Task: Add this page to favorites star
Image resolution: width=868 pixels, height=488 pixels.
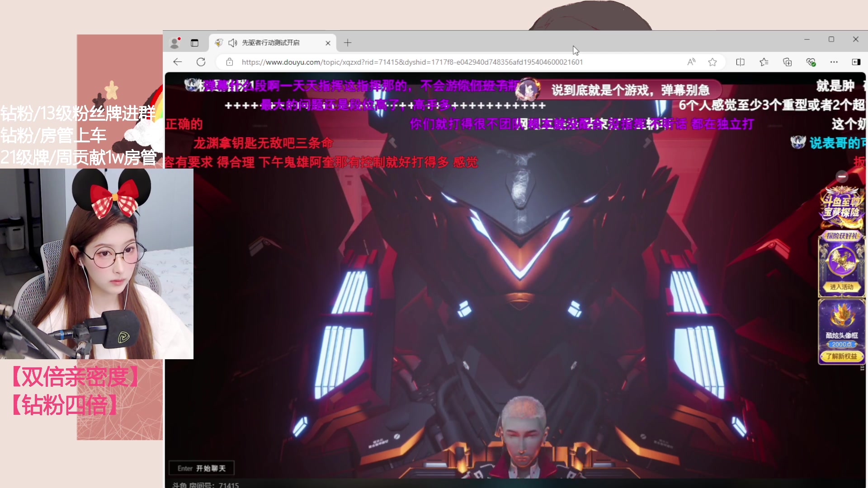Action: [x=713, y=62]
